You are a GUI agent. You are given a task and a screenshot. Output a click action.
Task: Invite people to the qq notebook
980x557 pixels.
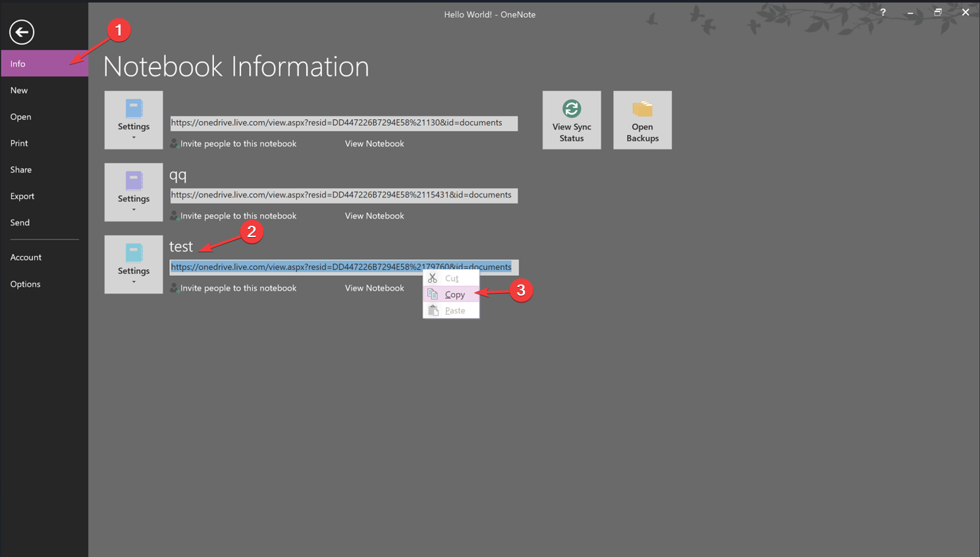[x=238, y=216]
